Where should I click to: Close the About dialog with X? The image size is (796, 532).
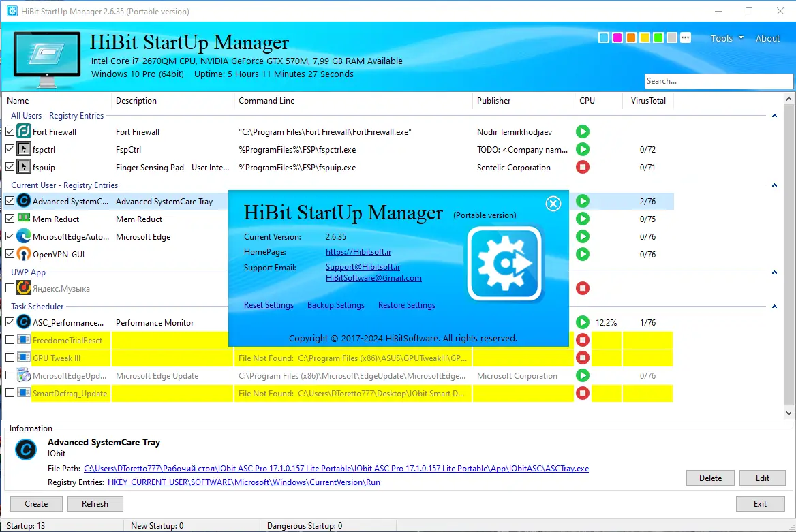click(x=553, y=204)
